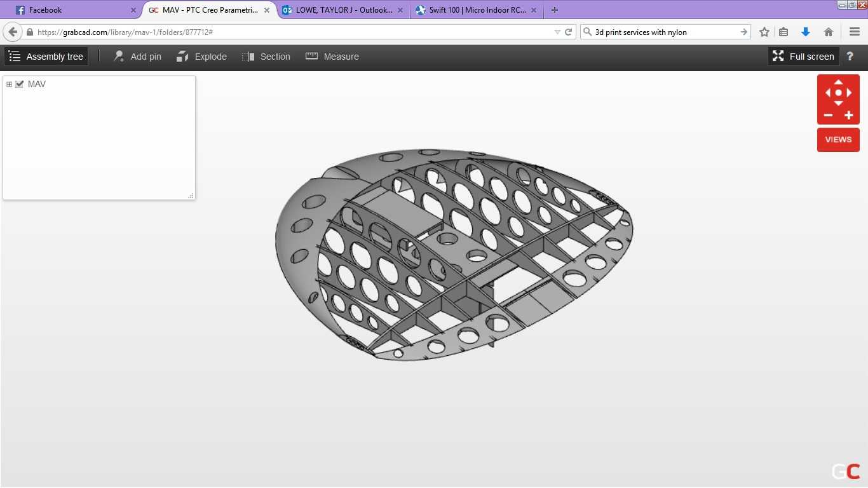Screen dimensions: 868x488
Task: Pan view right with the arrow
Action: (849, 93)
